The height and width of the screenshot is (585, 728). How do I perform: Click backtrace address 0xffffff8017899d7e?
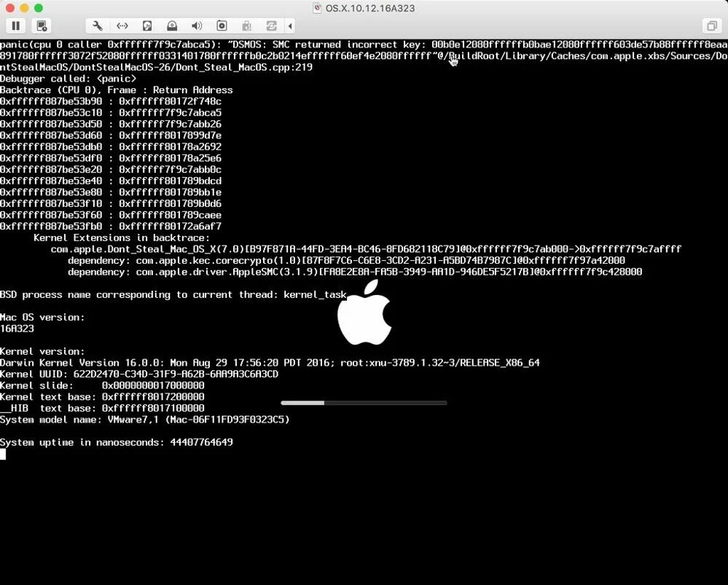[170, 136]
